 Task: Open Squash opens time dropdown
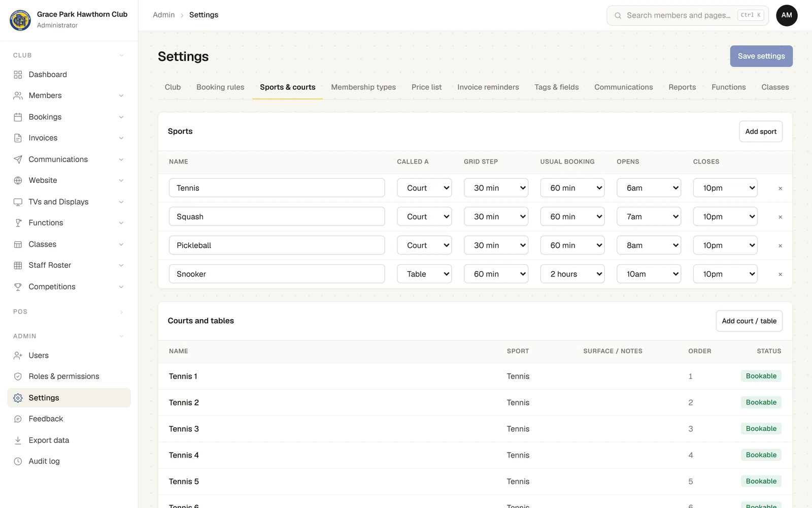649,216
